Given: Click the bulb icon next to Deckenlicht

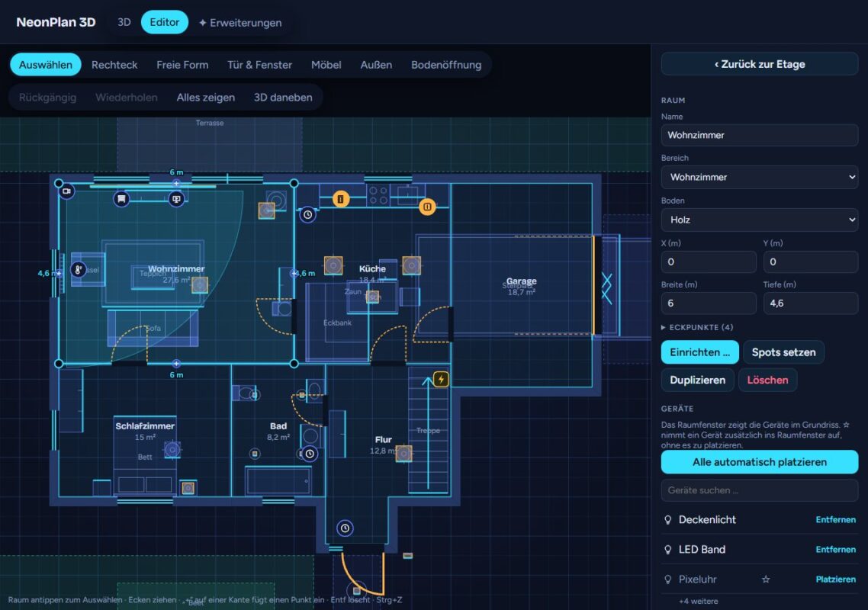Looking at the screenshot, I should coord(667,520).
